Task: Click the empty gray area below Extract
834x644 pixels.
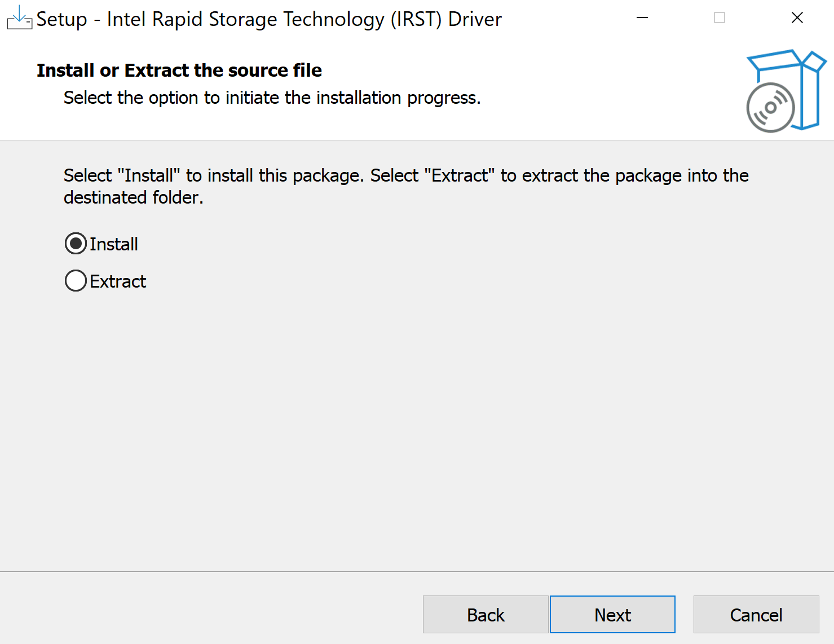Action: 417,429
